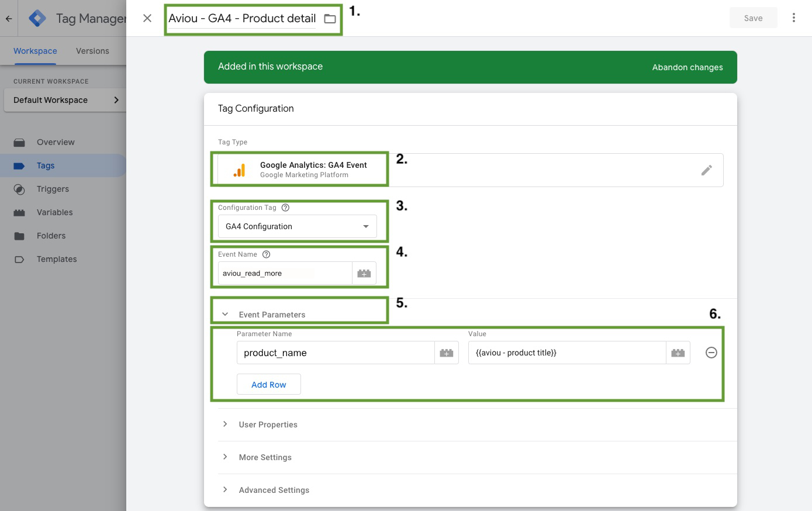812x511 pixels.
Task: Click the product_name parameter name field
Action: (x=336, y=353)
